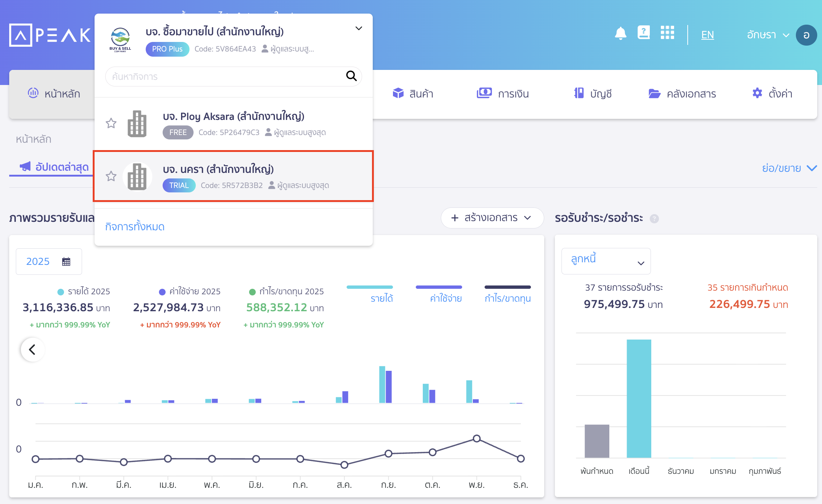The width and height of the screenshot is (822, 504).
Task: Collapse the company switcher chevron
Action: pos(358,28)
